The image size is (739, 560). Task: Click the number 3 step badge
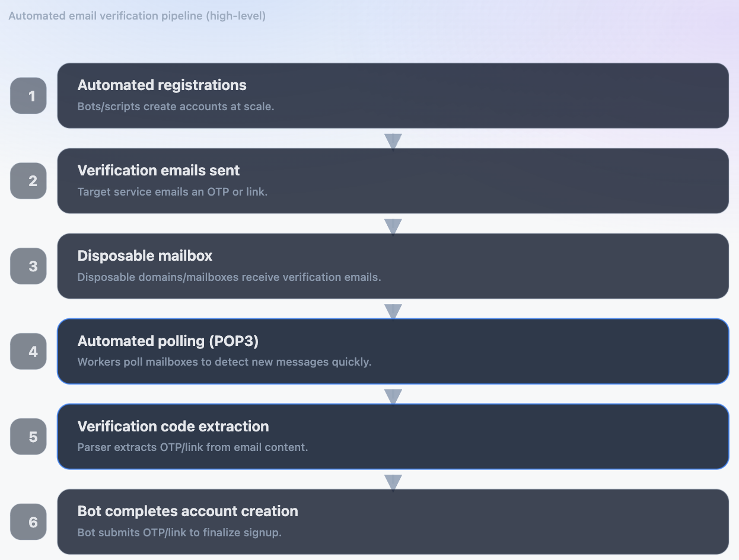coord(28,266)
